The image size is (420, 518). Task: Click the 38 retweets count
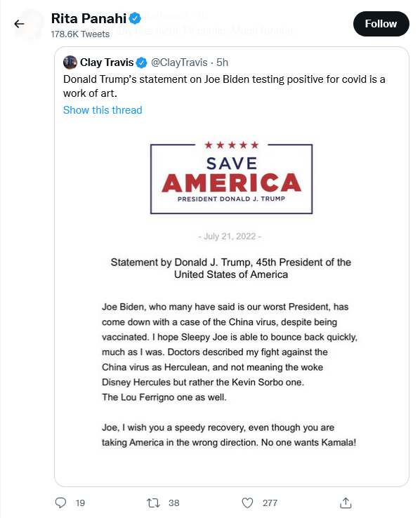[x=173, y=503]
